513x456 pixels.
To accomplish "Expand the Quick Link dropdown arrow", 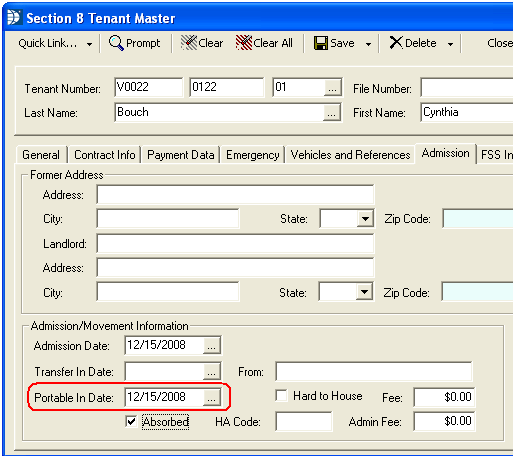I will (89, 44).
